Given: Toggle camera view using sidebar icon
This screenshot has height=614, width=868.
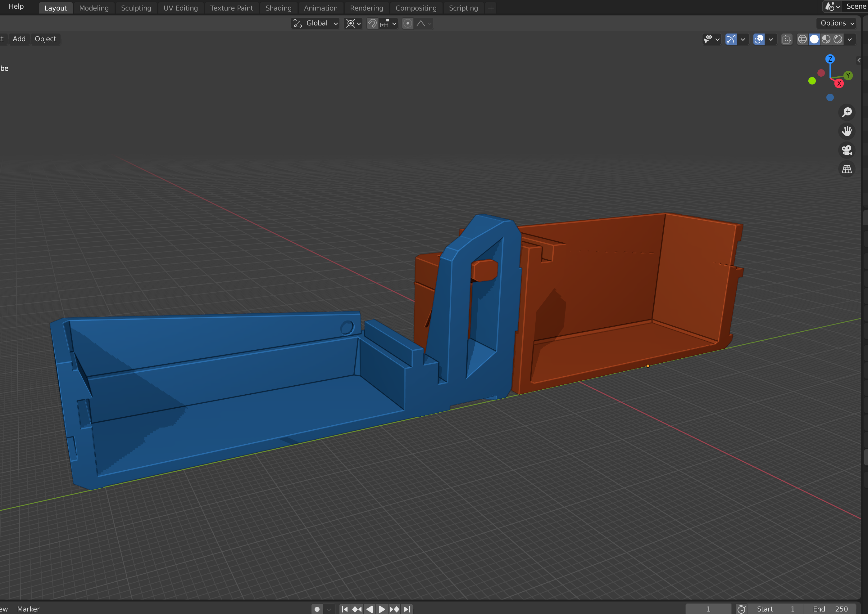Looking at the screenshot, I should pos(847,150).
